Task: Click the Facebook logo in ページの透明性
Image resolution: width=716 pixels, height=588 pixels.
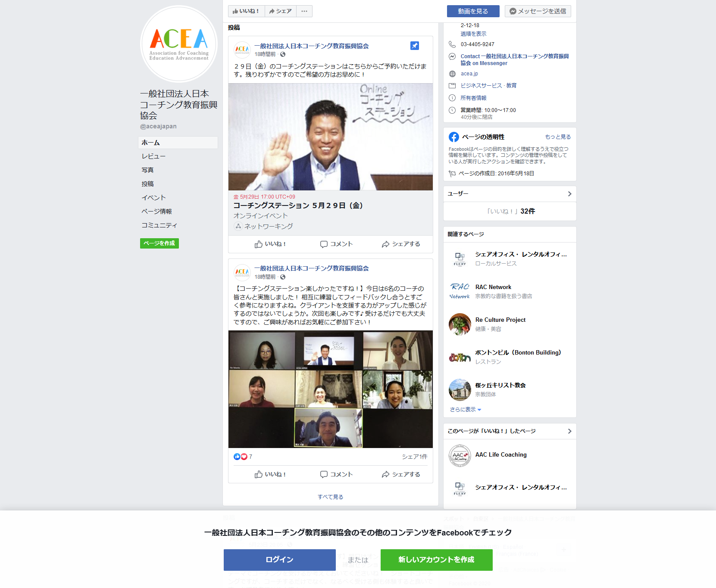Action: [454, 137]
